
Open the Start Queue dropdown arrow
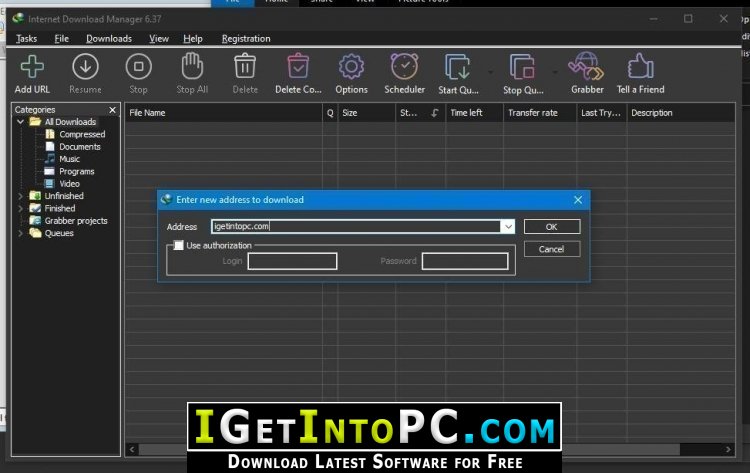tap(491, 72)
